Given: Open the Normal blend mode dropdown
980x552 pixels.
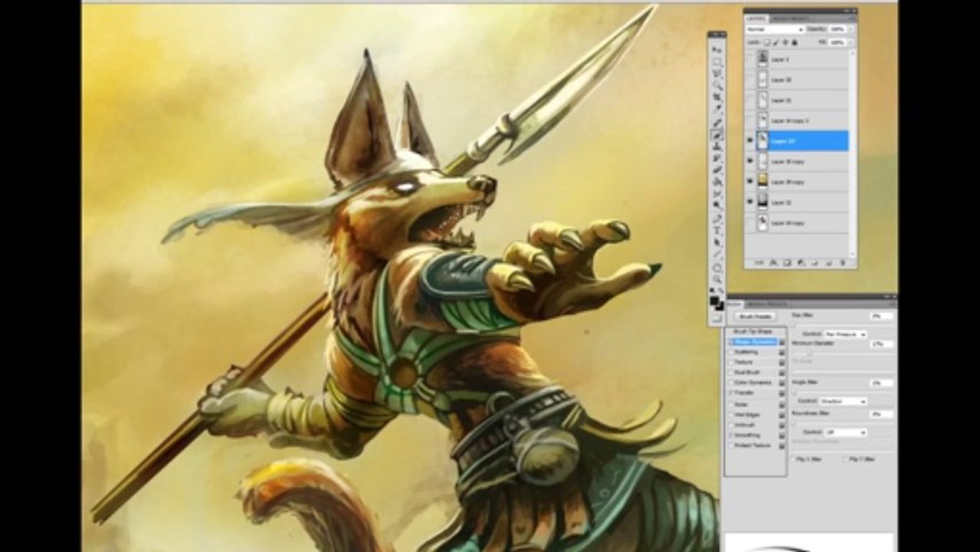Looking at the screenshot, I should [x=775, y=29].
